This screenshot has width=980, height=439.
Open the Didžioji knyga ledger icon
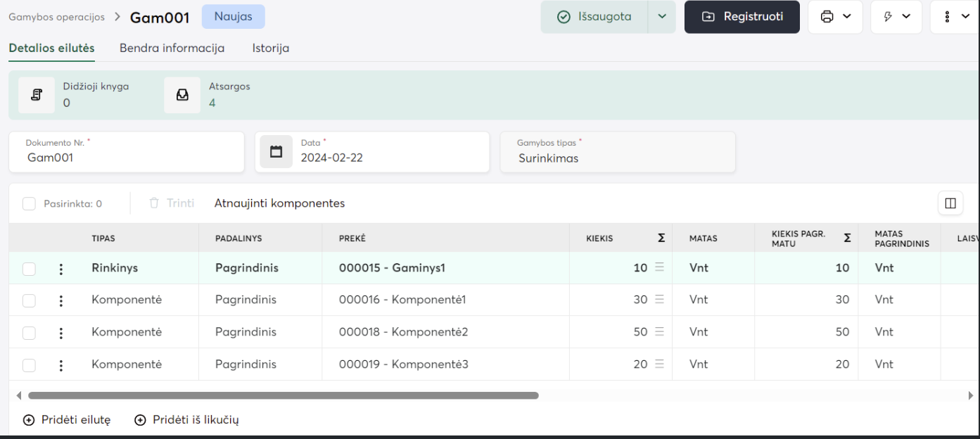(x=37, y=95)
